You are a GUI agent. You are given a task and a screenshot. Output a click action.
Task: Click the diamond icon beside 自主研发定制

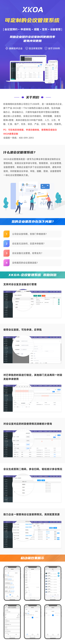tap(27, 48)
